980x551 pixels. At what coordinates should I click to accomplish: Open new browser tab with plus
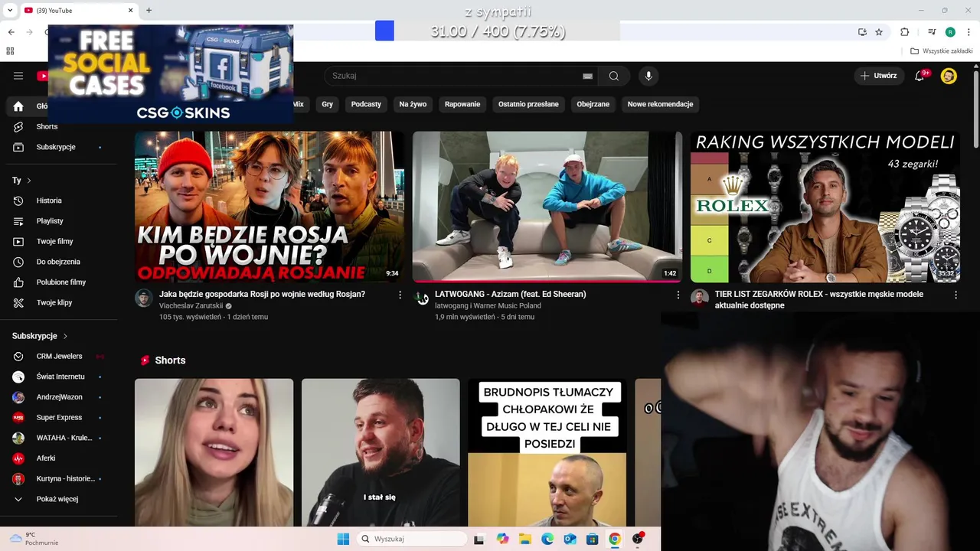click(x=149, y=10)
